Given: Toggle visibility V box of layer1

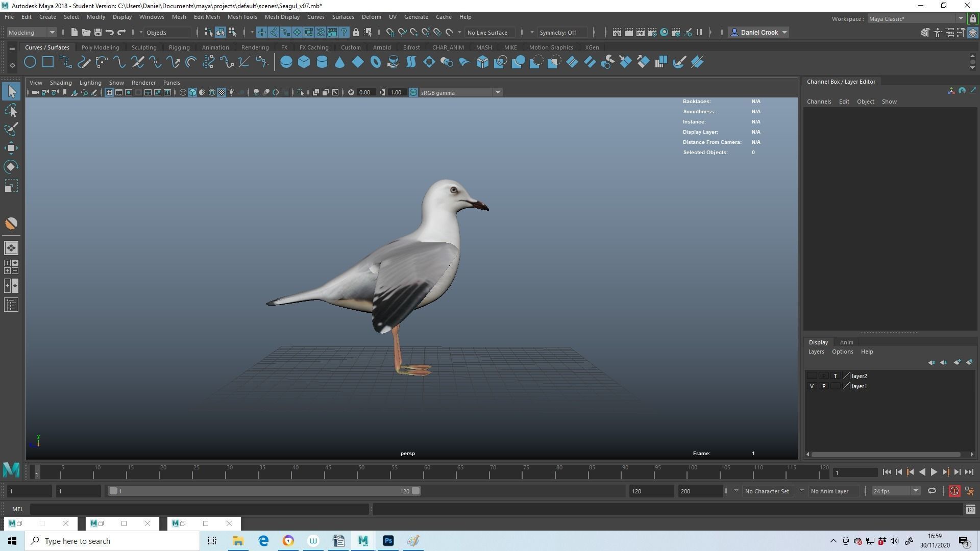Looking at the screenshot, I should click(812, 386).
